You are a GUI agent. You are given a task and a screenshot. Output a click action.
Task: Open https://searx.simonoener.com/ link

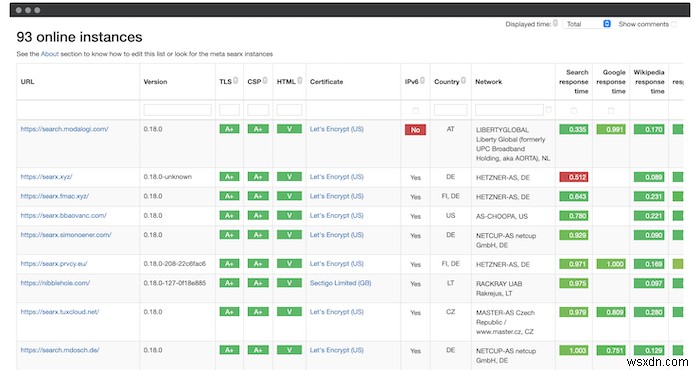66,234
